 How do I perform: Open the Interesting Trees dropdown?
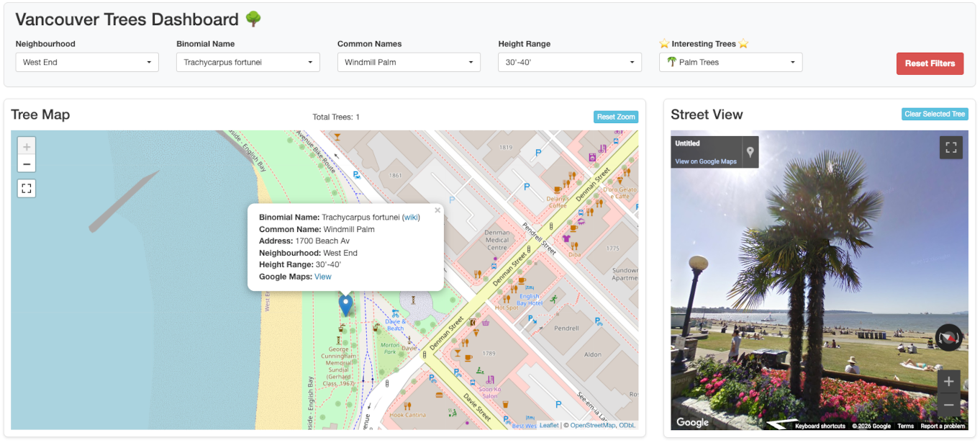pos(730,63)
